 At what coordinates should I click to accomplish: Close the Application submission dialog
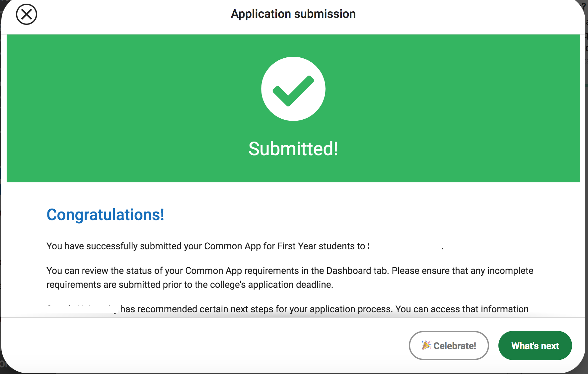coord(27,14)
